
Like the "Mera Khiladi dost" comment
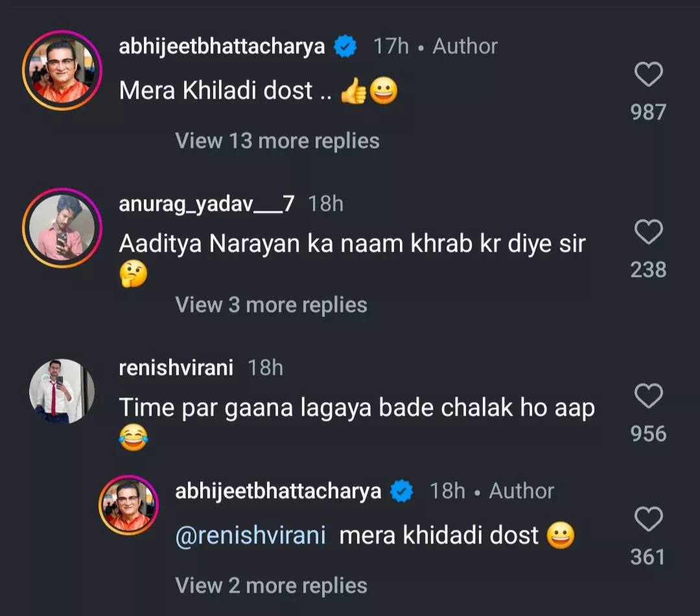coord(648,75)
